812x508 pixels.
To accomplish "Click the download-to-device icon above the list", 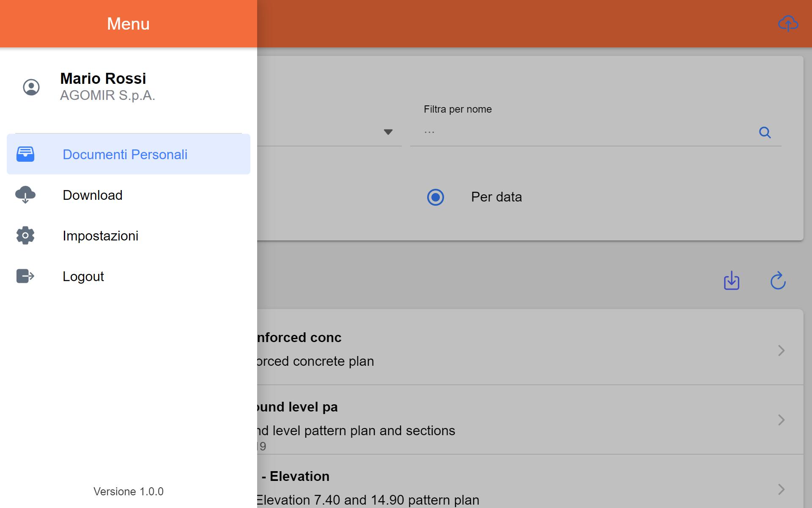I will pyautogui.click(x=732, y=281).
